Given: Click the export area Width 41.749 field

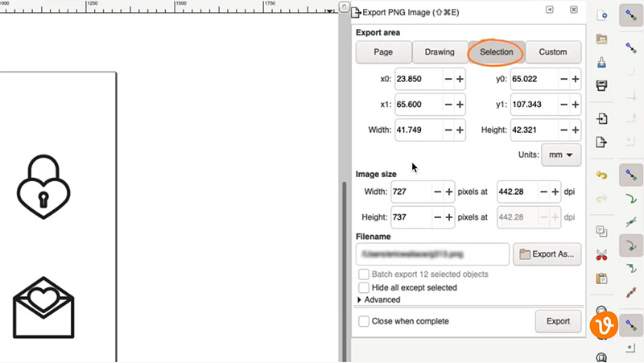Looking at the screenshot, I should [x=419, y=130].
